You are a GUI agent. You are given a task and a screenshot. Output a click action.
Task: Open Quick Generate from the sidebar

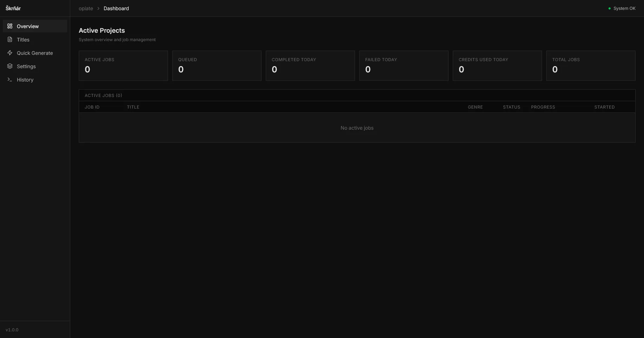34,53
